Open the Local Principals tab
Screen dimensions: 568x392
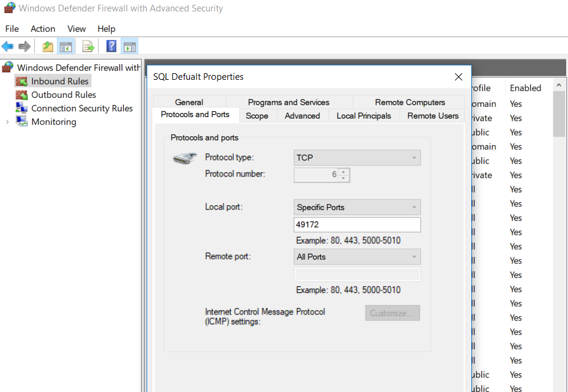click(364, 116)
